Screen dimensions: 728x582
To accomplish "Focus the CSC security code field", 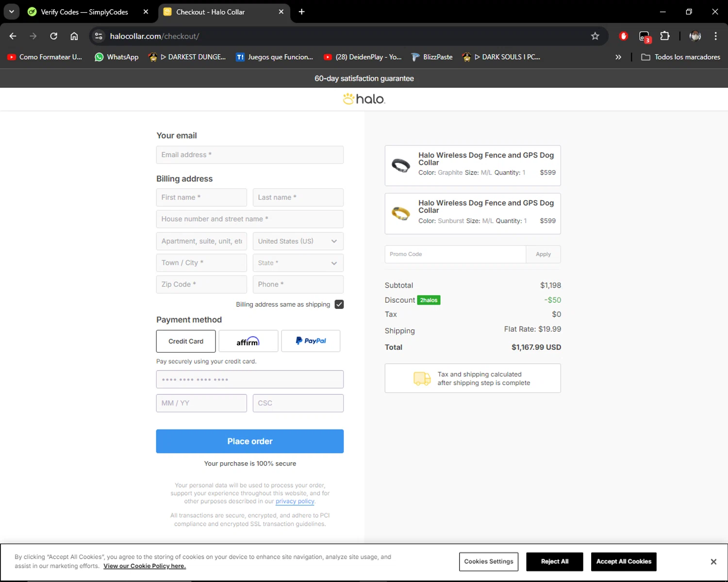I will click(x=298, y=403).
